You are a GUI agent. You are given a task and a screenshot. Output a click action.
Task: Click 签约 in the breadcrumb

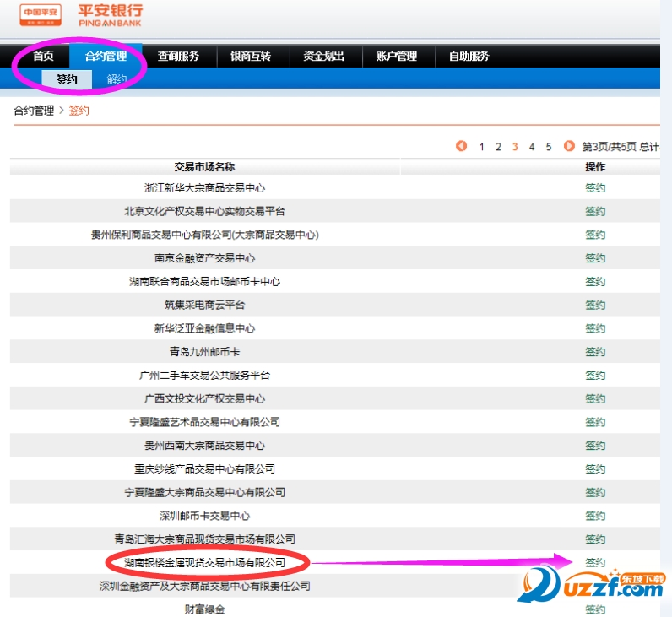pos(79,111)
